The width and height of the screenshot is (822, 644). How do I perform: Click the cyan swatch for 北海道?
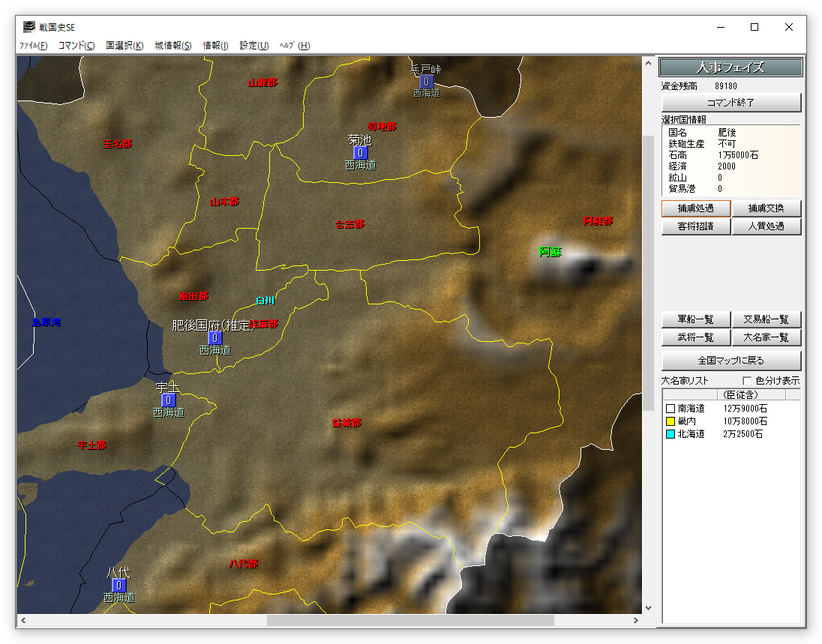[670, 434]
